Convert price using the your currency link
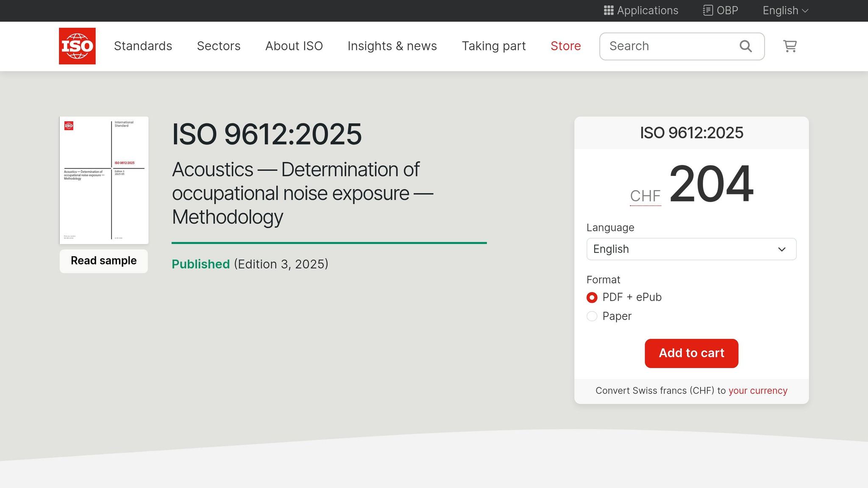868x488 pixels. click(757, 390)
